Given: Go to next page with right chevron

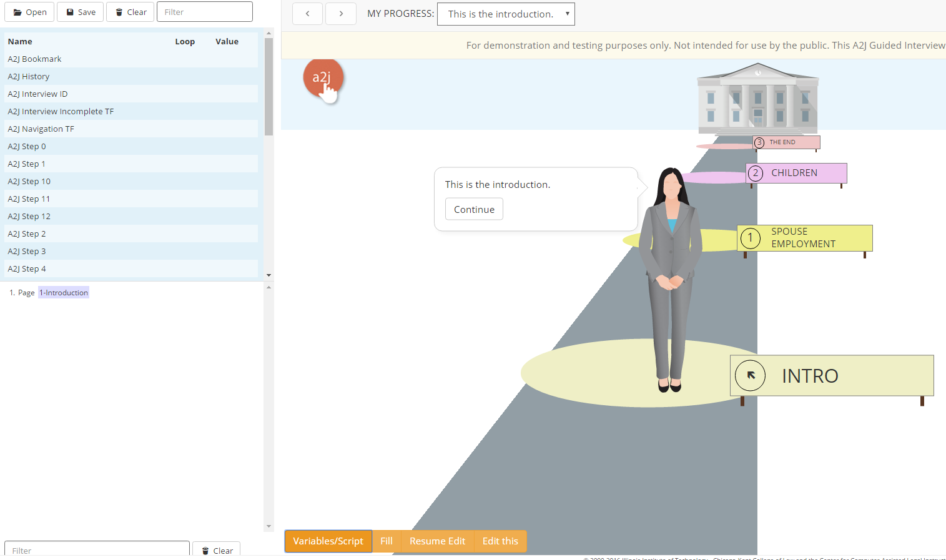Looking at the screenshot, I should 341,14.
